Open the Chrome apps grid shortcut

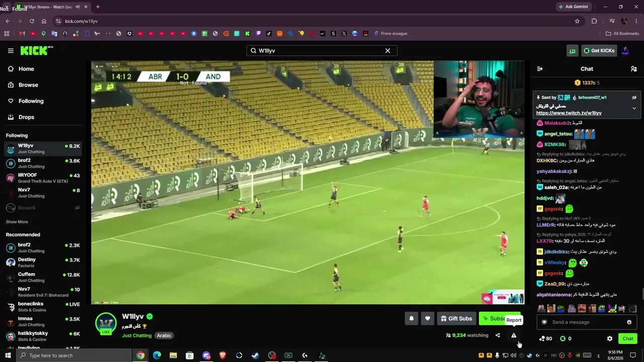click(x=7, y=34)
